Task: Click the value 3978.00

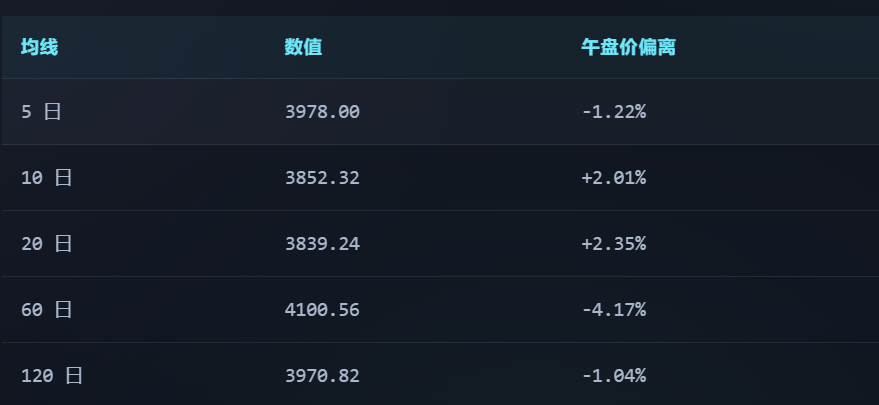Action: pos(322,112)
